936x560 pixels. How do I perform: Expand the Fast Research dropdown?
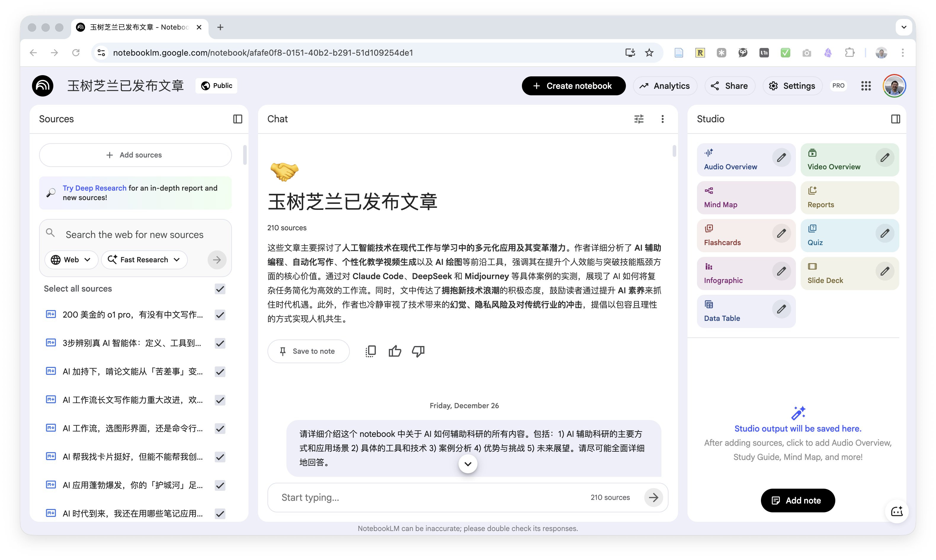144,260
